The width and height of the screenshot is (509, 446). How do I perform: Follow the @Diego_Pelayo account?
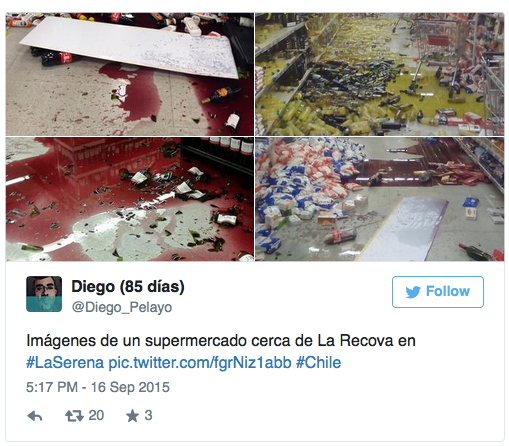[x=438, y=292]
